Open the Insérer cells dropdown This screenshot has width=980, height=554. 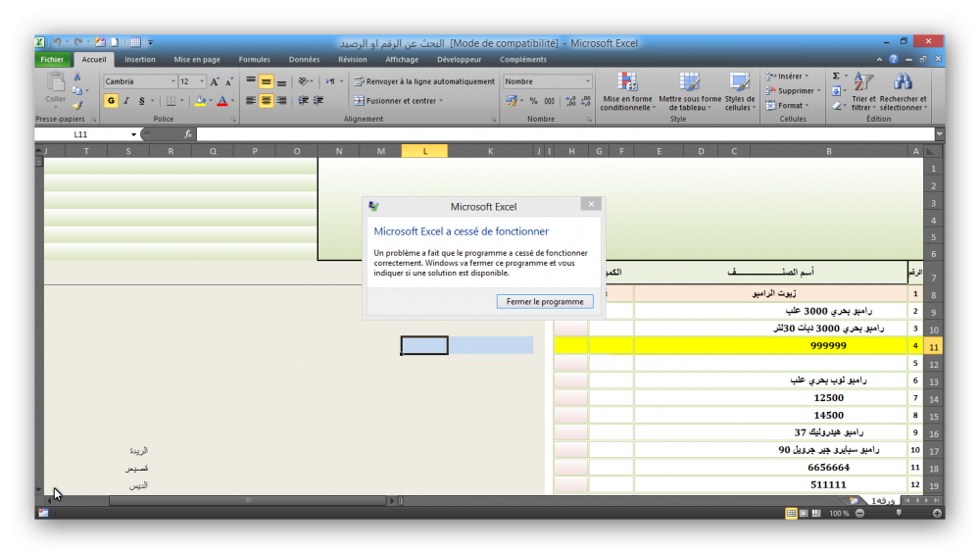coord(789,76)
